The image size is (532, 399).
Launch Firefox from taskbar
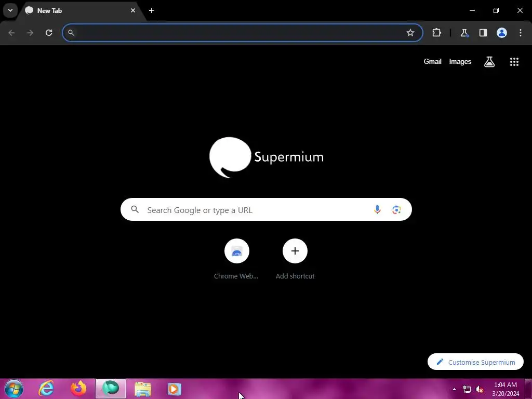tap(78, 389)
